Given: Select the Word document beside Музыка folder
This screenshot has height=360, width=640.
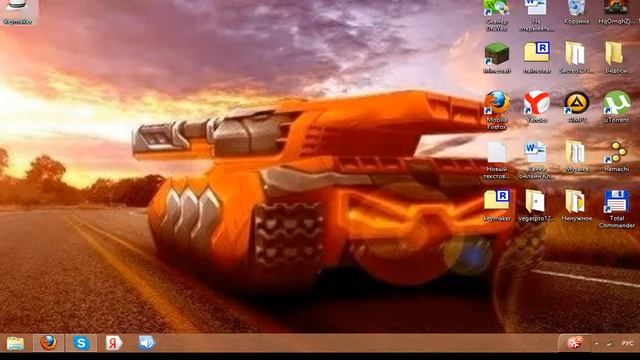Looking at the screenshot, I should coord(536,160).
